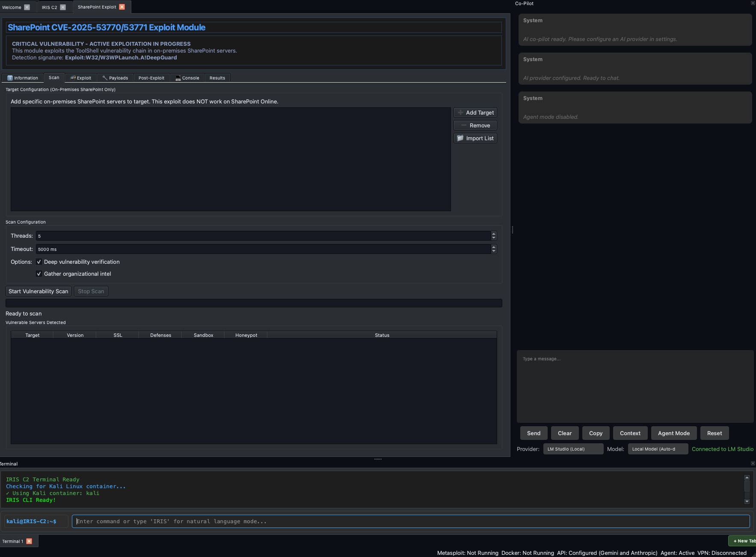The height and width of the screenshot is (557, 756).
Task: Click 'VPN: Disconnected' status entry
Action: [722, 553]
